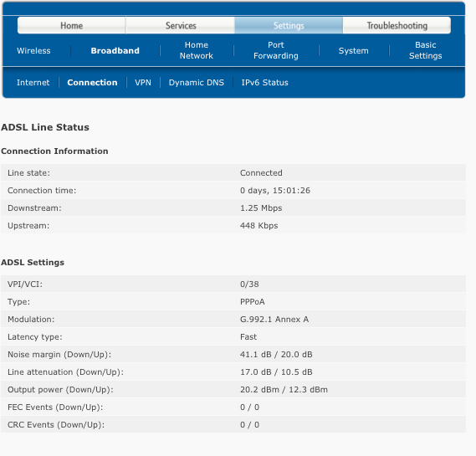Click the VPI/VCI label
The image size is (476, 456).
25,284
